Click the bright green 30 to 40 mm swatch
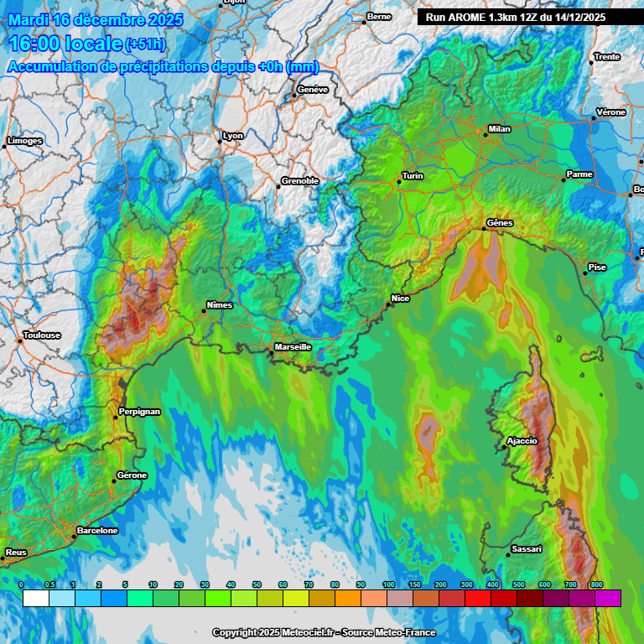This screenshot has width=644, height=644. point(218,599)
